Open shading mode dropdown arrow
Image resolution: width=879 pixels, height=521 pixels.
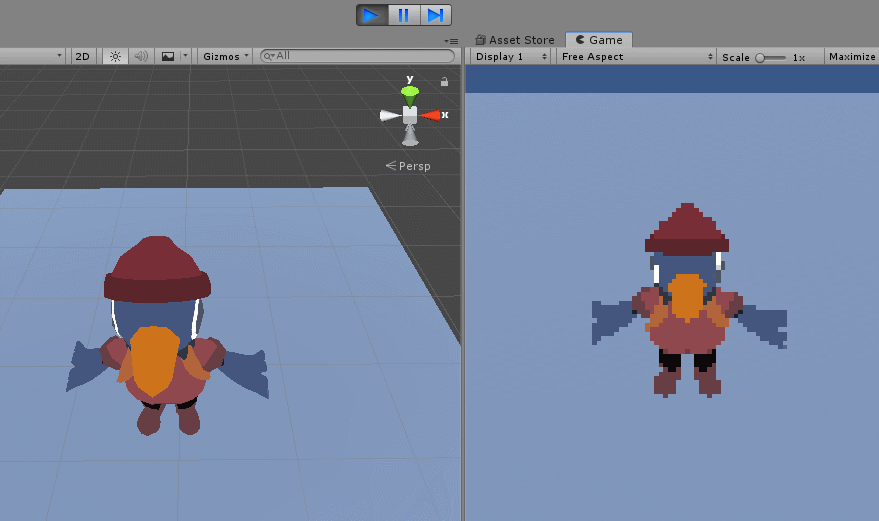coord(59,56)
